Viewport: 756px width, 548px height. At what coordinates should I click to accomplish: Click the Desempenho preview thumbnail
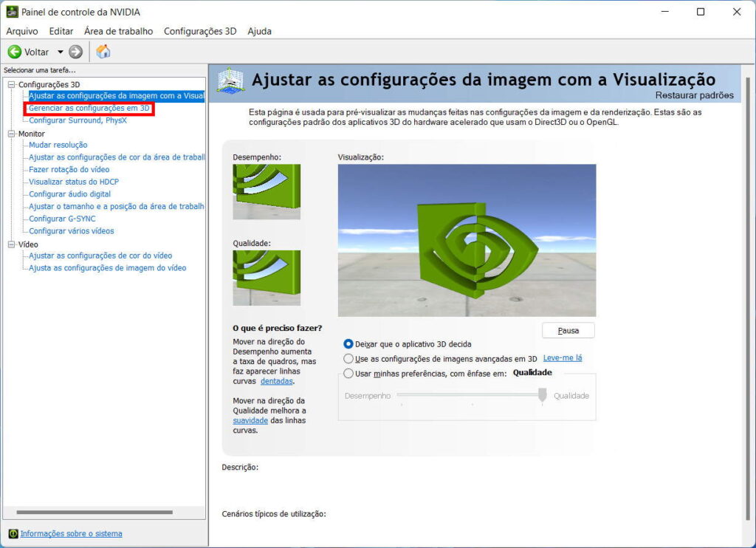pyautogui.click(x=267, y=191)
